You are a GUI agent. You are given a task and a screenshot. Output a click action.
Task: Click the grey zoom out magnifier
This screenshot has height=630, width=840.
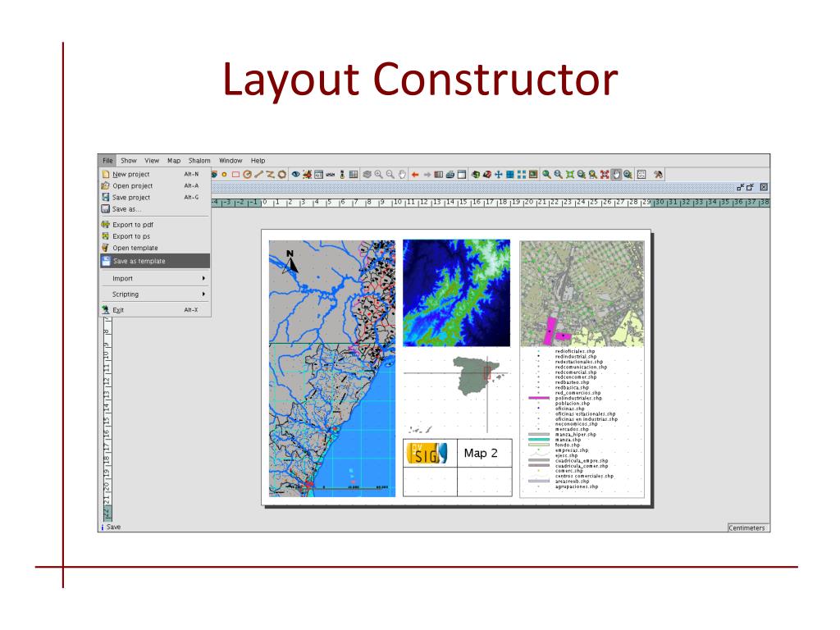390,175
